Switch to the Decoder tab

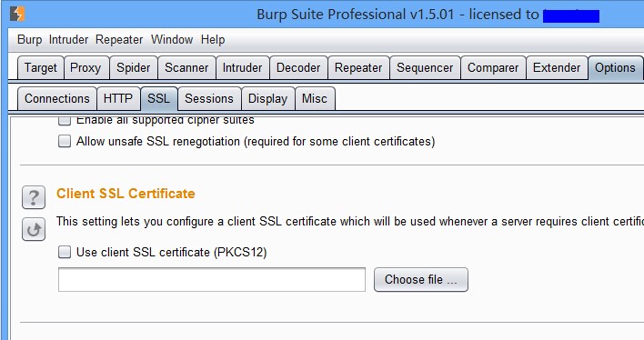[x=298, y=68]
